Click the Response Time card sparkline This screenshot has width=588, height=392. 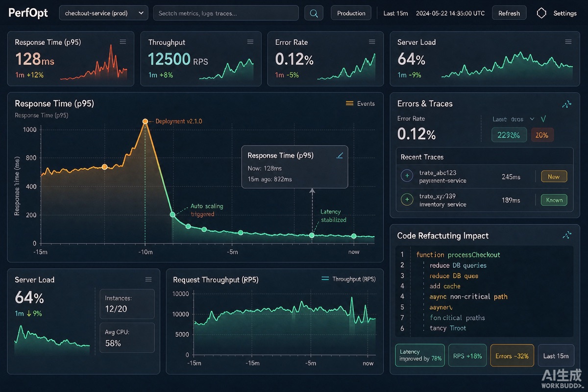94,63
